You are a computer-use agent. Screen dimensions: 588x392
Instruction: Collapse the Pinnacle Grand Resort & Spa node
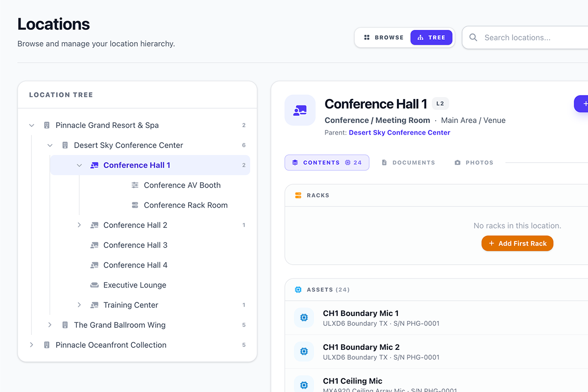tap(32, 125)
